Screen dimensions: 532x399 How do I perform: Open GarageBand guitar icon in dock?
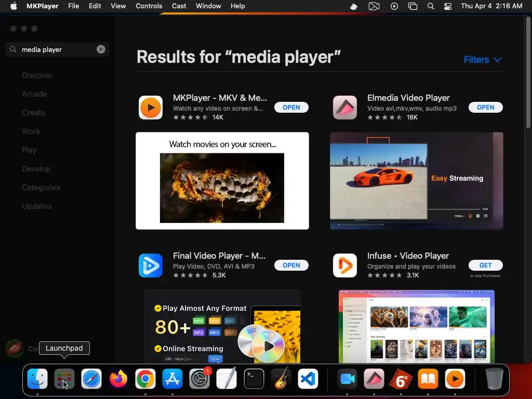coord(281,379)
